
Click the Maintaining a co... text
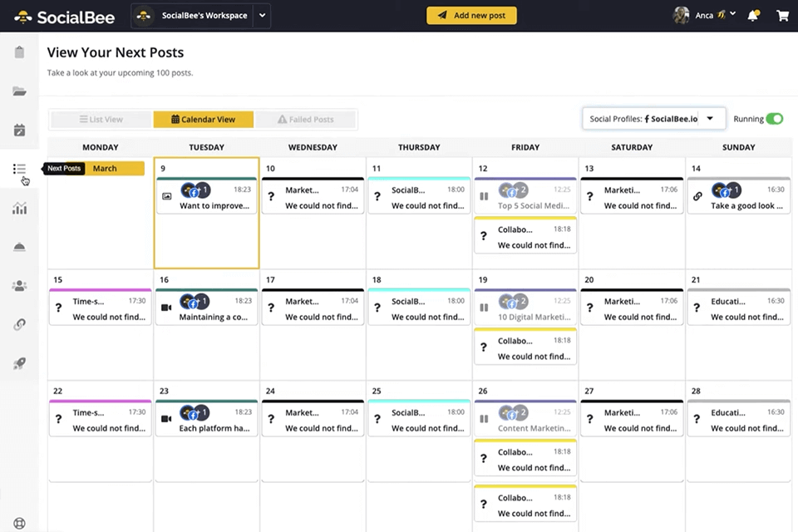tap(214, 317)
